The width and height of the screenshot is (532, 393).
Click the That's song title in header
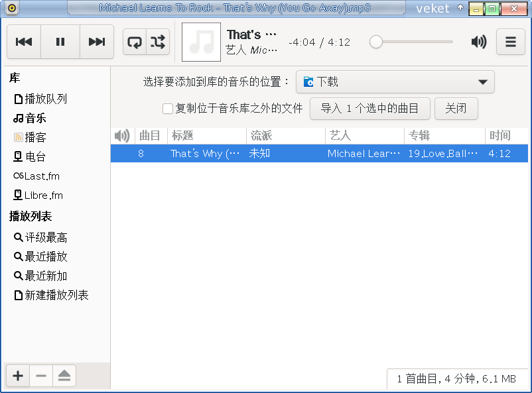pyautogui.click(x=251, y=34)
